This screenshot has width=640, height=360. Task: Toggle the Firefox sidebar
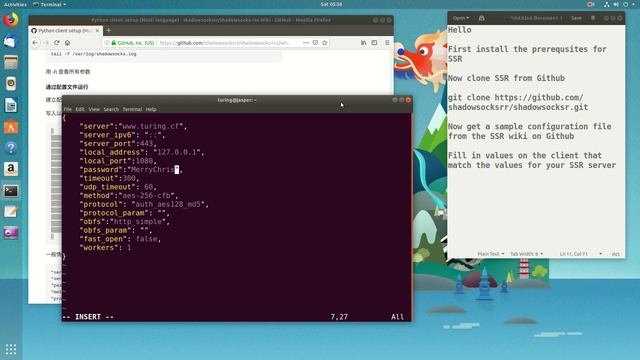pos(374,42)
